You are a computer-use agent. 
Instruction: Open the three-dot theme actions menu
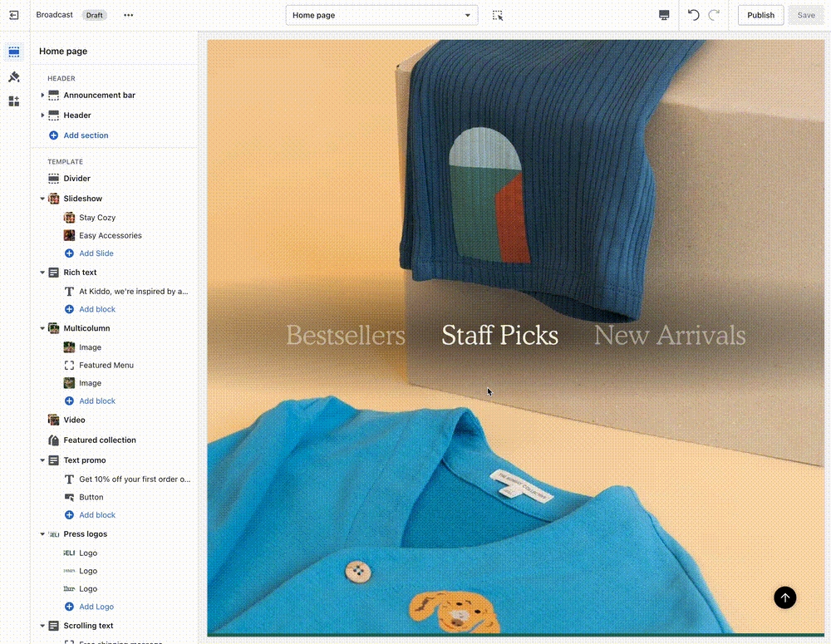(x=128, y=15)
